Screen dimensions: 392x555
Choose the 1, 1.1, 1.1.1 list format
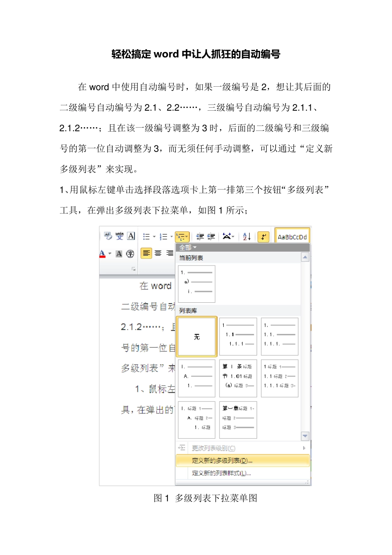click(x=238, y=337)
